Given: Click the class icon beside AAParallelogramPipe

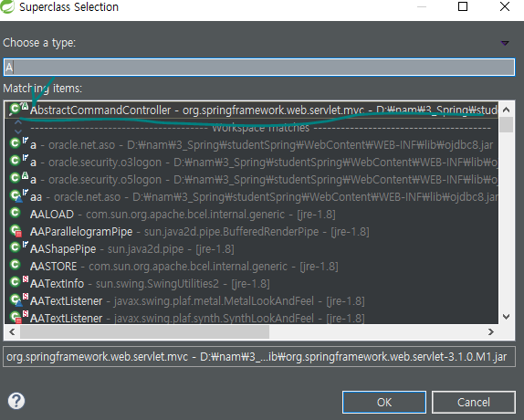Looking at the screenshot, I should point(16,231).
